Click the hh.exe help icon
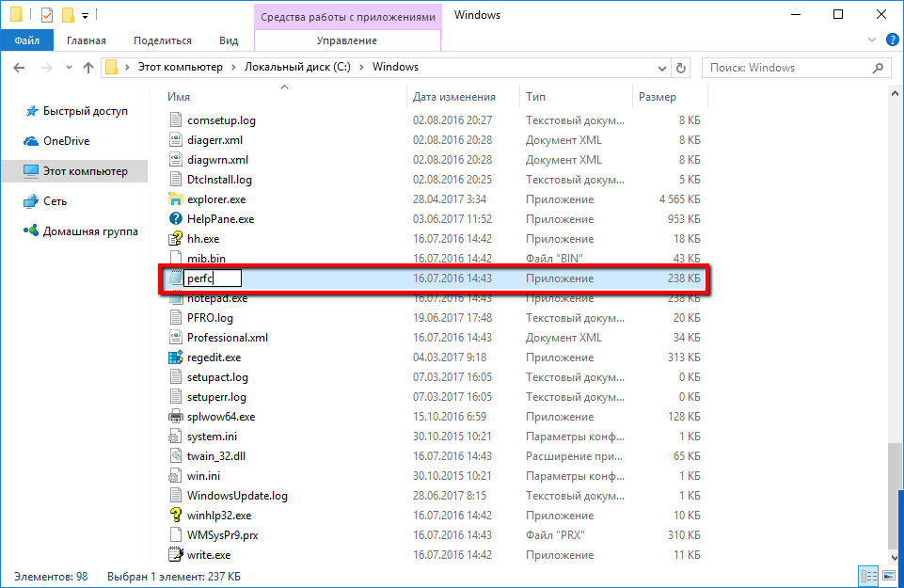The height and width of the screenshot is (588, 904). click(x=176, y=239)
